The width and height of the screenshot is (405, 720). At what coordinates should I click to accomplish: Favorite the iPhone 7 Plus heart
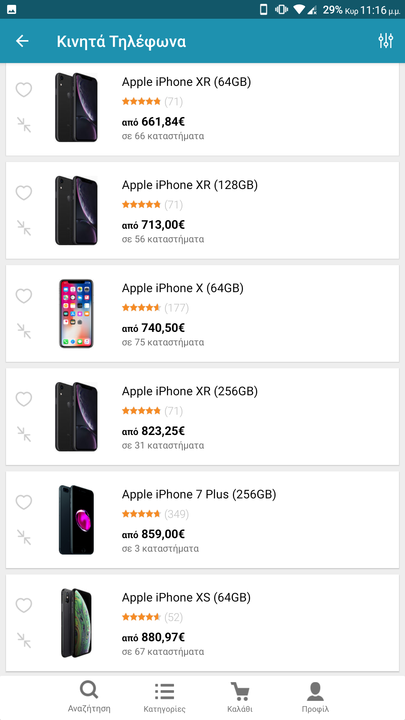(24, 502)
